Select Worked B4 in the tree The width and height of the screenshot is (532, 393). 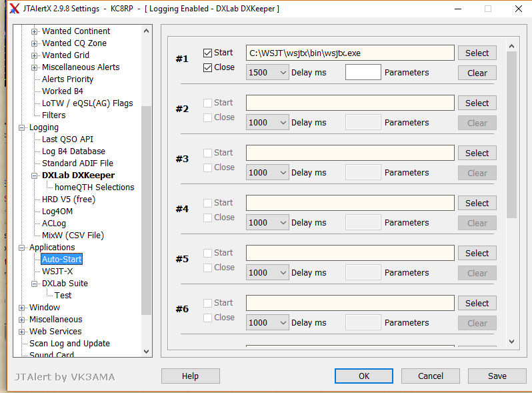click(x=63, y=91)
